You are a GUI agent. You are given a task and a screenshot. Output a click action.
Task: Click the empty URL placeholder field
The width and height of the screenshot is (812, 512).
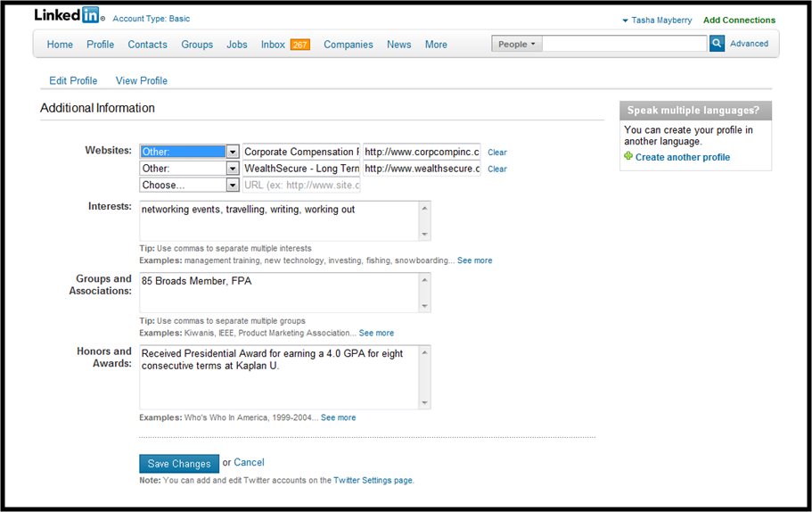pyautogui.click(x=301, y=185)
